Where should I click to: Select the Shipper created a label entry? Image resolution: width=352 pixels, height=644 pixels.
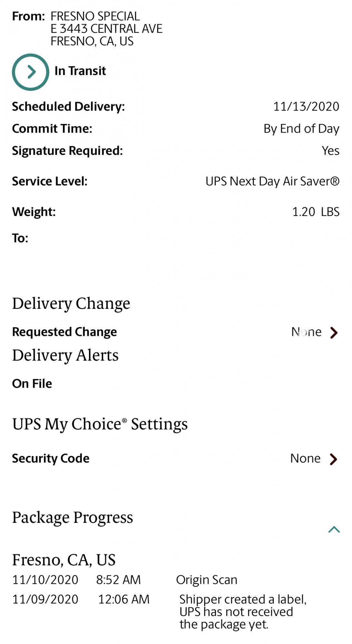pos(243,611)
